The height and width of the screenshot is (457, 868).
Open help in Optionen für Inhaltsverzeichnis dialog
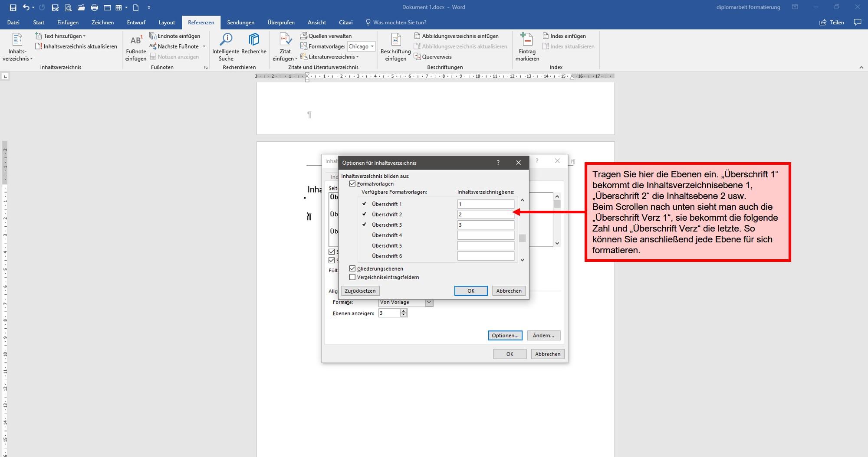tap(498, 163)
